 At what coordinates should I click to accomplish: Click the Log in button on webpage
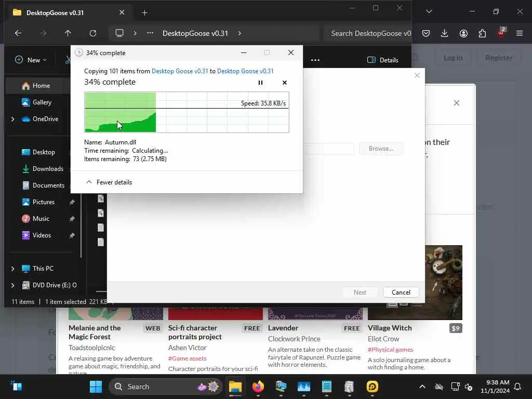[453, 58]
